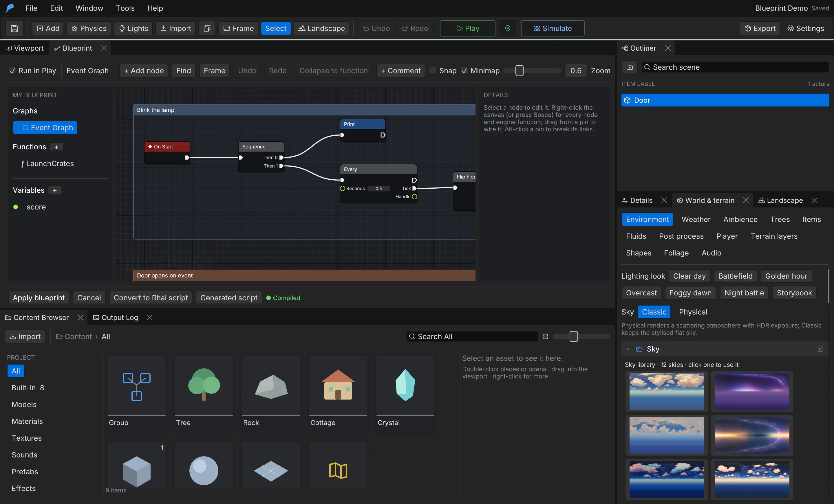Screen dimensions: 834x504
Task: Open the LaunchCrates function
Action: coord(47,164)
